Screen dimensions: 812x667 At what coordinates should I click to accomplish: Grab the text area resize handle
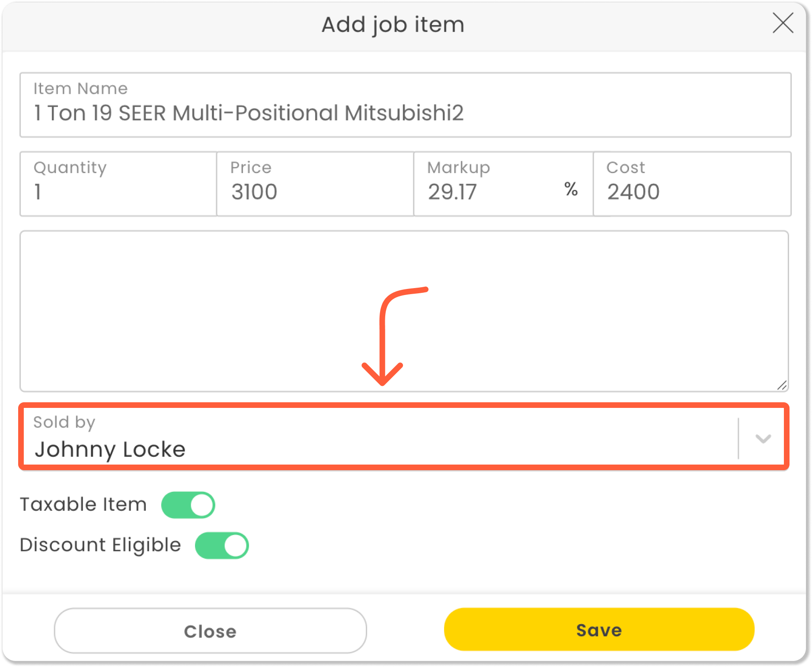pos(782,385)
